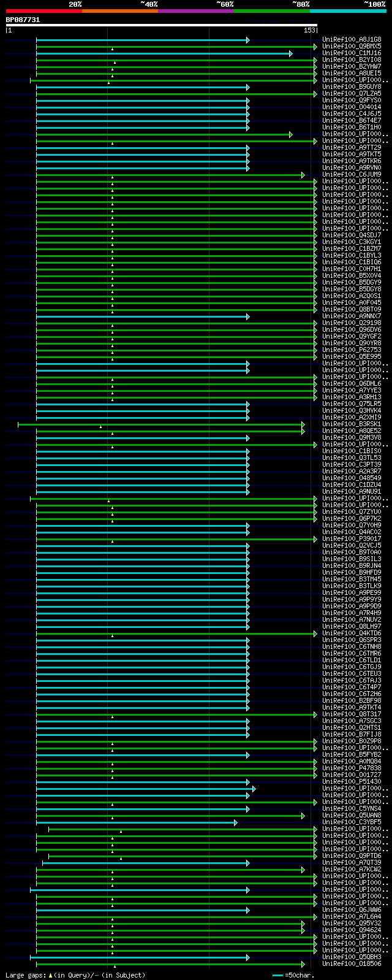Open the UniRef100_B9T0A0 entry
Screen dimensions: 392x980
[352, 553]
